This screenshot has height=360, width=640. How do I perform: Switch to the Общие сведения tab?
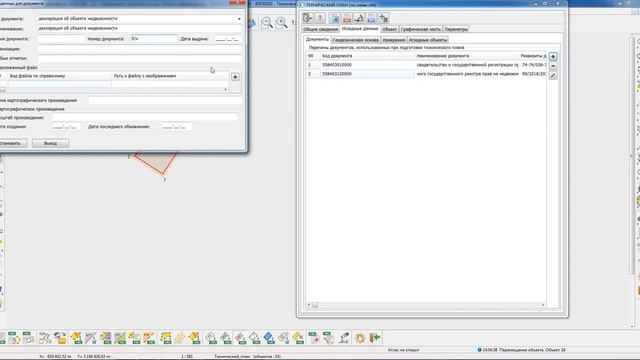coord(320,29)
